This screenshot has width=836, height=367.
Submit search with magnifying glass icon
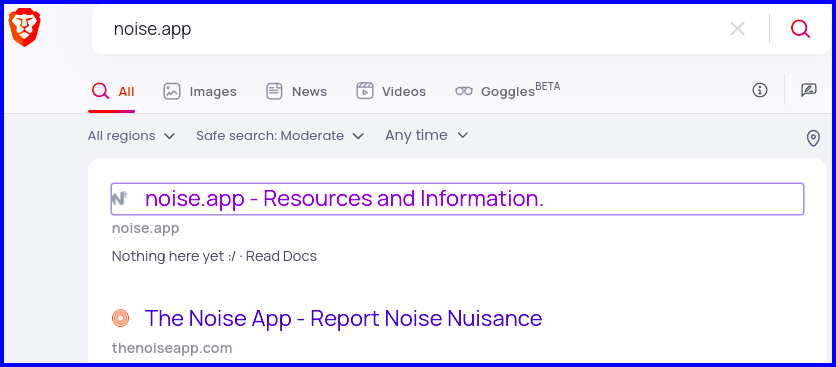(800, 29)
